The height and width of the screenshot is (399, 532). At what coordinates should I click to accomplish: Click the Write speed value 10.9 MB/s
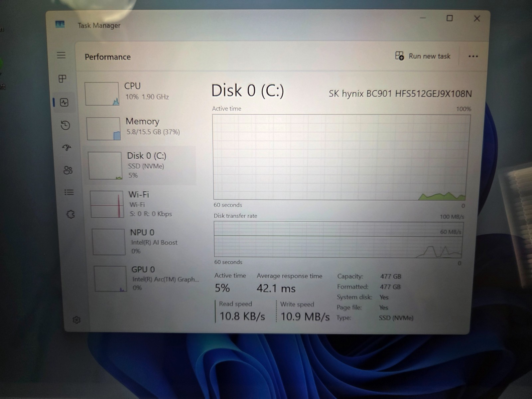pyautogui.click(x=305, y=317)
